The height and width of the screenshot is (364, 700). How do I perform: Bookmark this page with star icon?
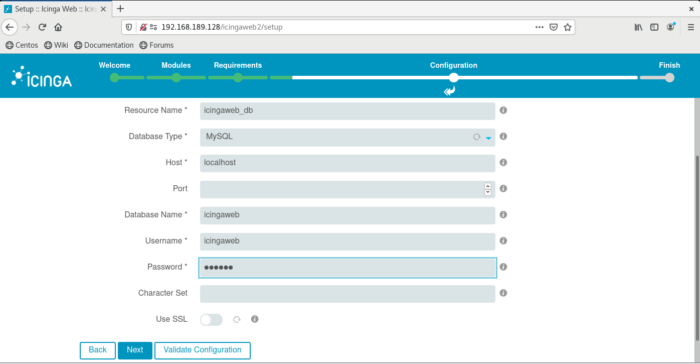point(567,27)
